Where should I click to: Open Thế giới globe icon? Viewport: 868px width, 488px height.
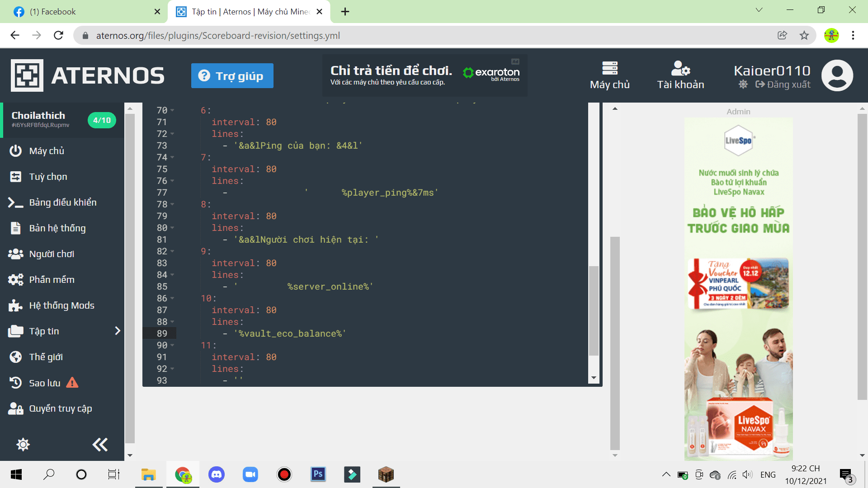point(16,357)
